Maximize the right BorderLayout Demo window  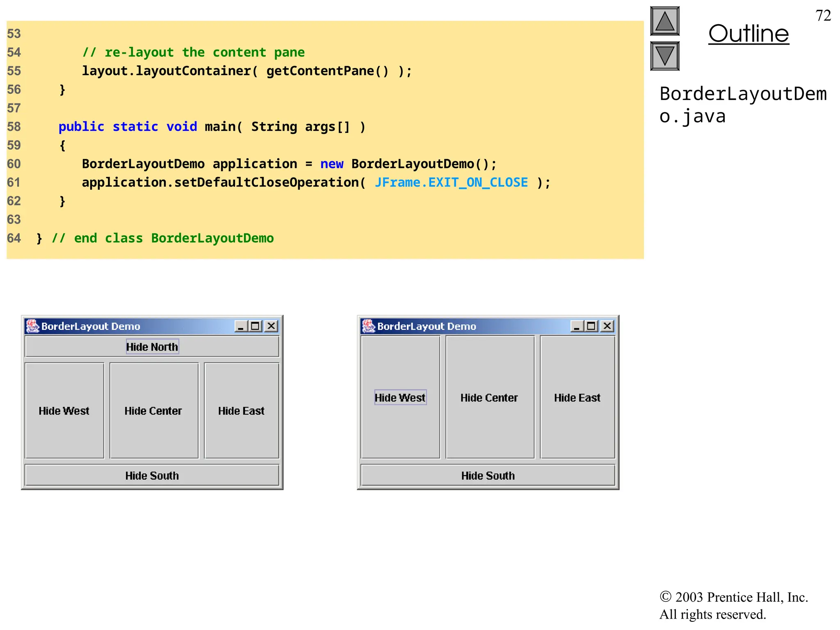(591, 326)
